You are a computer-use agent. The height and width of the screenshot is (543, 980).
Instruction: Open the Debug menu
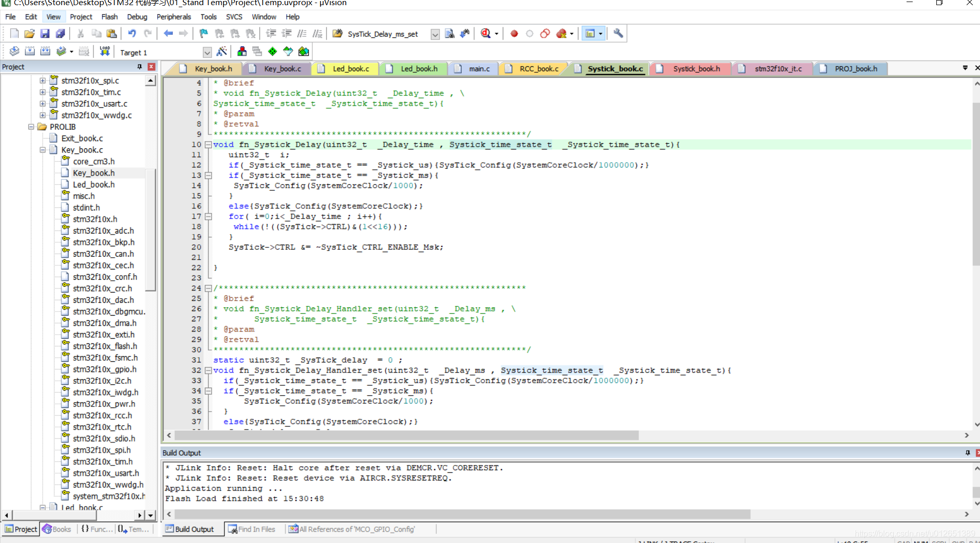click(137, 16)
